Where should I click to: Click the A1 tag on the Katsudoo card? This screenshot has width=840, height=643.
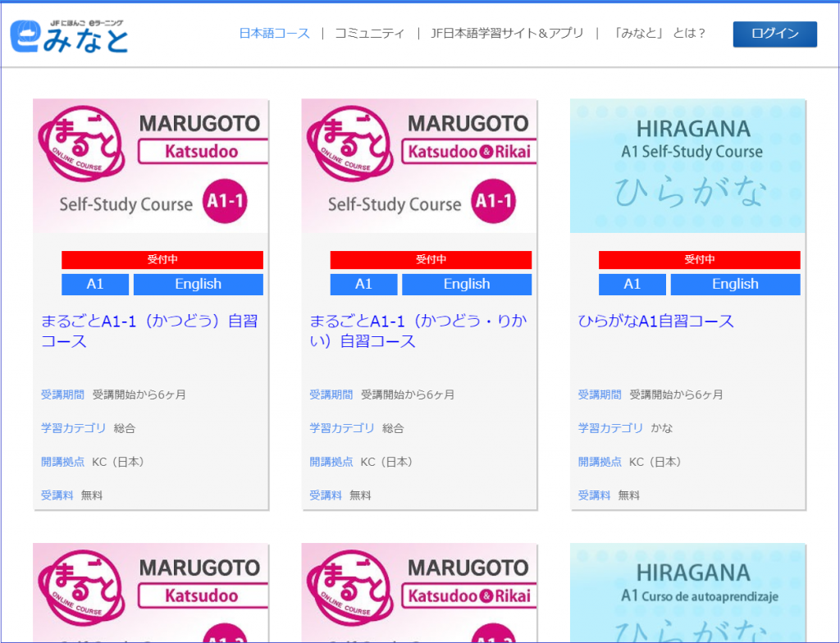click(95, 284)
